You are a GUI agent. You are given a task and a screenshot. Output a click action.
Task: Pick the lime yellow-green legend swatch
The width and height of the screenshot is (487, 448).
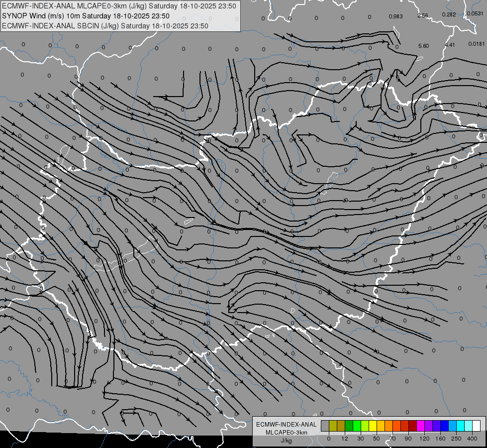pyautogui.click(x=365, y=426)
